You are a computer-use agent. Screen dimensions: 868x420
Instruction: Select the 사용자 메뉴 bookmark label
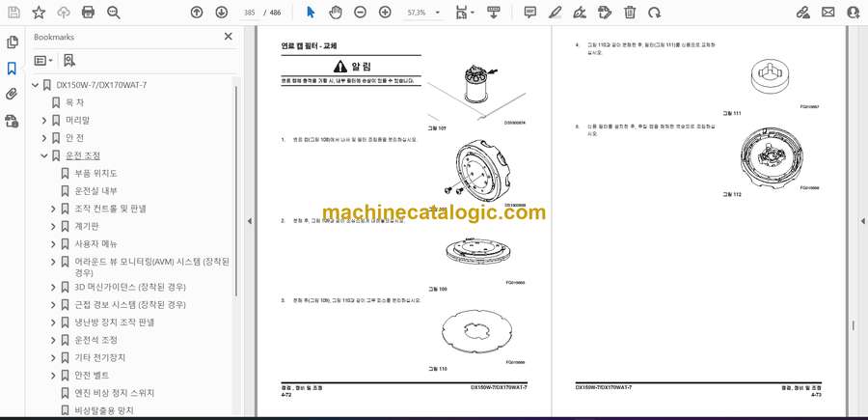point(95,244)
